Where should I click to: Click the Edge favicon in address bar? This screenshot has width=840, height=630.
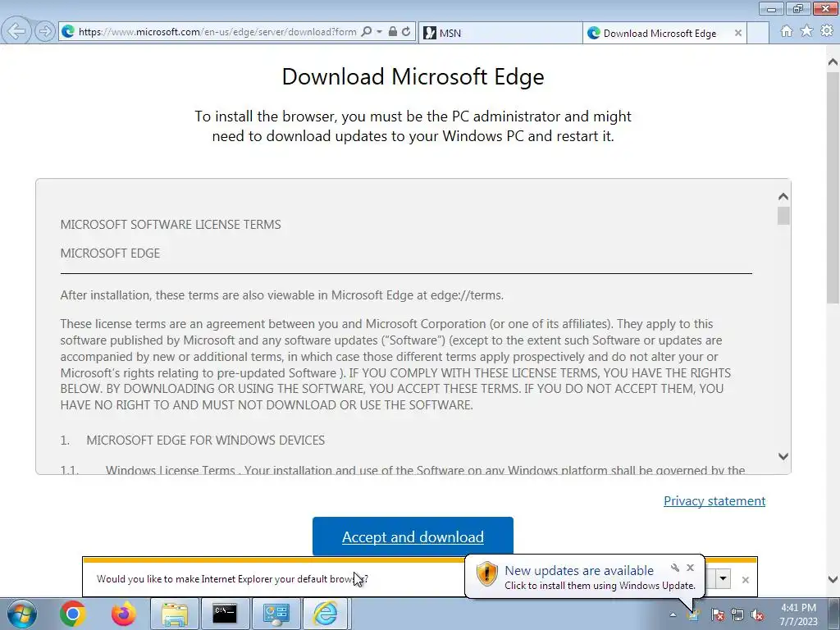pyautogui.click(x=68, y=32)
